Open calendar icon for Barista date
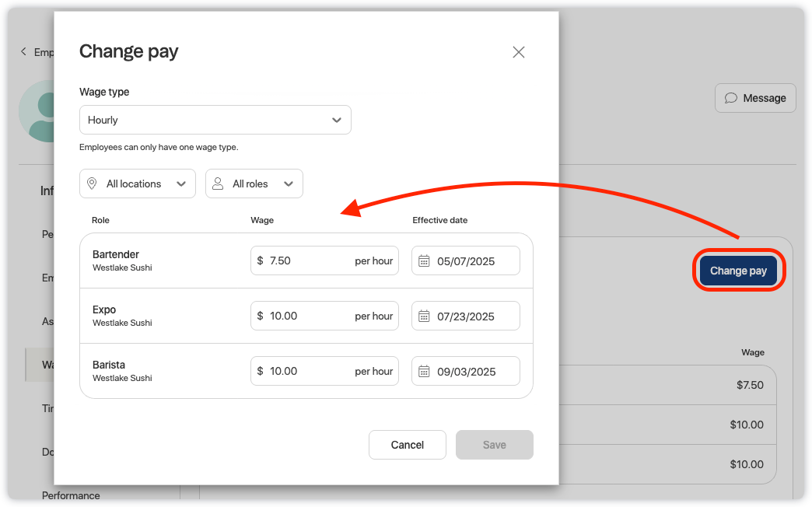Viewport: 812px width, 507px height. 424,372
